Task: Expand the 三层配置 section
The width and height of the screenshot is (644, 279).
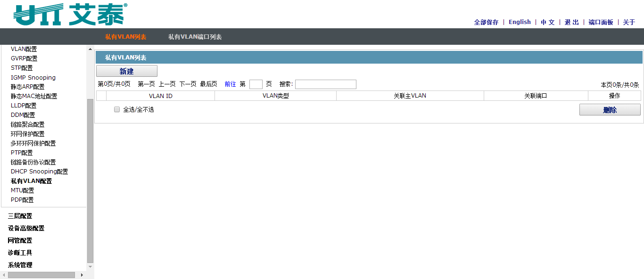Action: tap(20, 215)
